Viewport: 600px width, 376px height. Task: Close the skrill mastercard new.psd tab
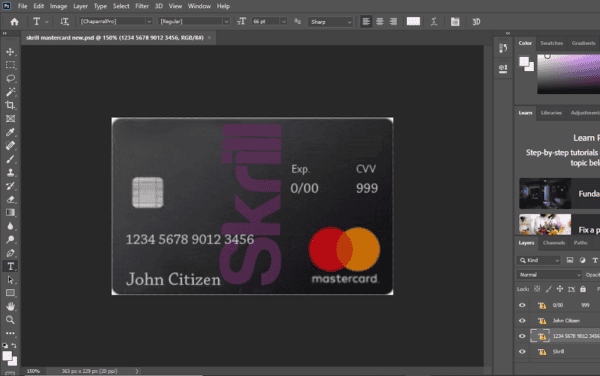click(x=209, y=37)
